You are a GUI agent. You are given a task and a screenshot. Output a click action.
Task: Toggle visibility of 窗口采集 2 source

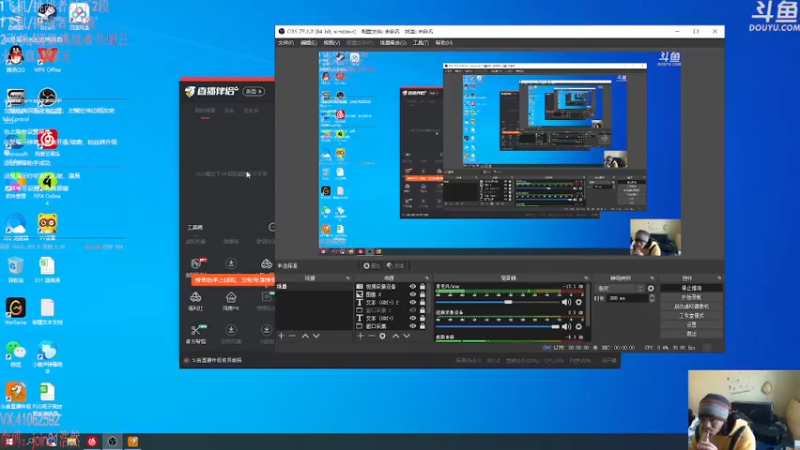[413, 310]
